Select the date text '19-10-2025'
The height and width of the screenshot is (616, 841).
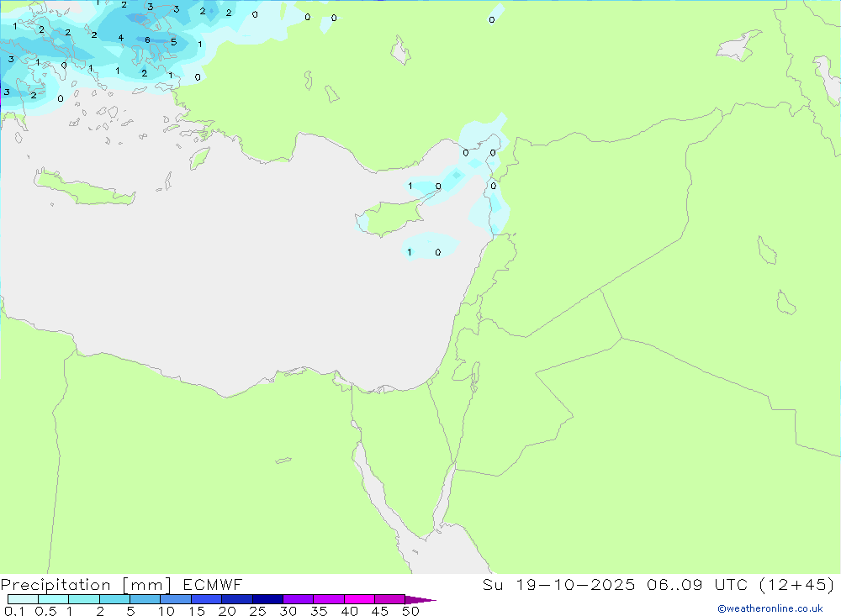tap(575, 584)
